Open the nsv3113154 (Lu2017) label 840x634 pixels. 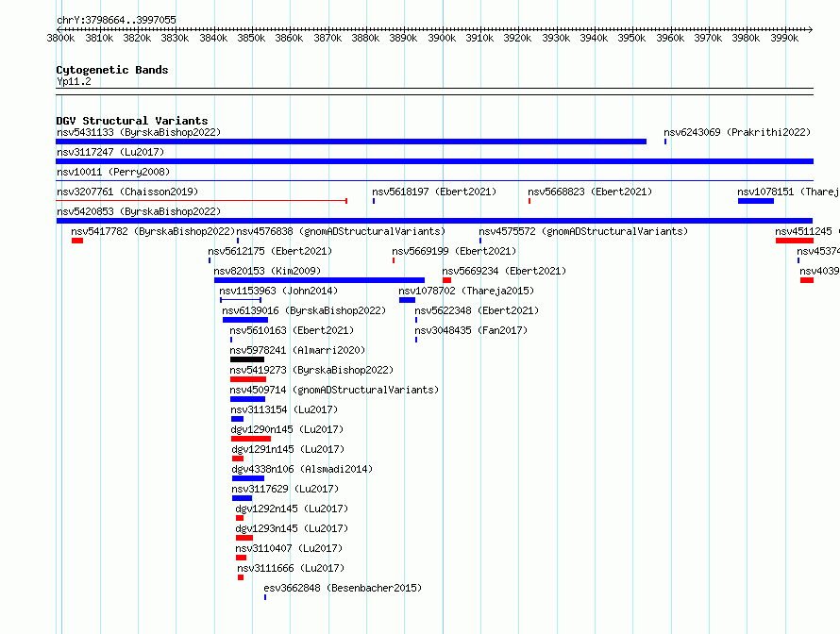pyautogui.click(x=284, y=409)
